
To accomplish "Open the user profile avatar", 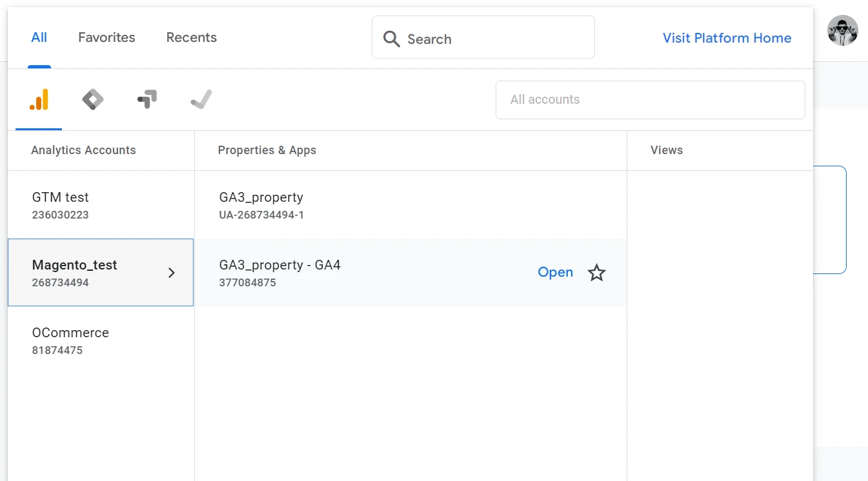I will 842,30.
